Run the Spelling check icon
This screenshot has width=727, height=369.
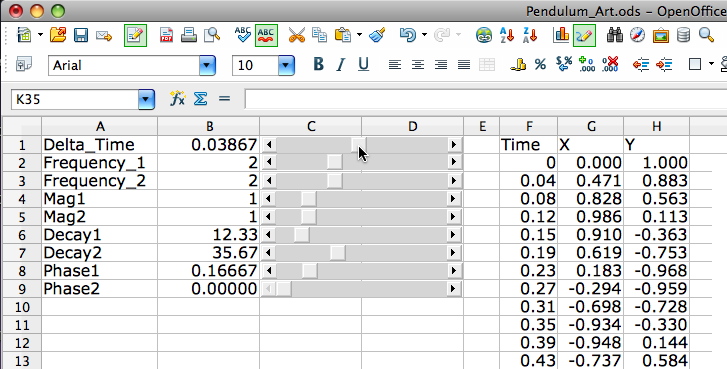(242, 35)
